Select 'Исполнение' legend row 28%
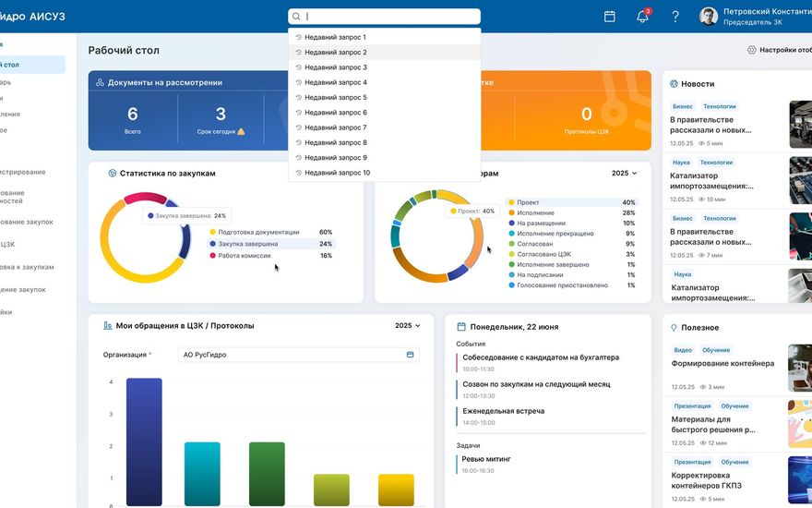 572,213
